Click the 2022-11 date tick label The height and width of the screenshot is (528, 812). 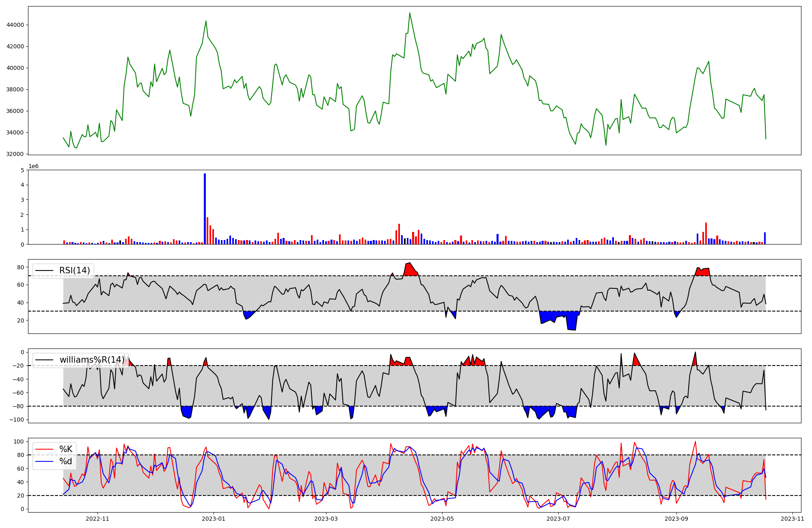click(98, 519)
